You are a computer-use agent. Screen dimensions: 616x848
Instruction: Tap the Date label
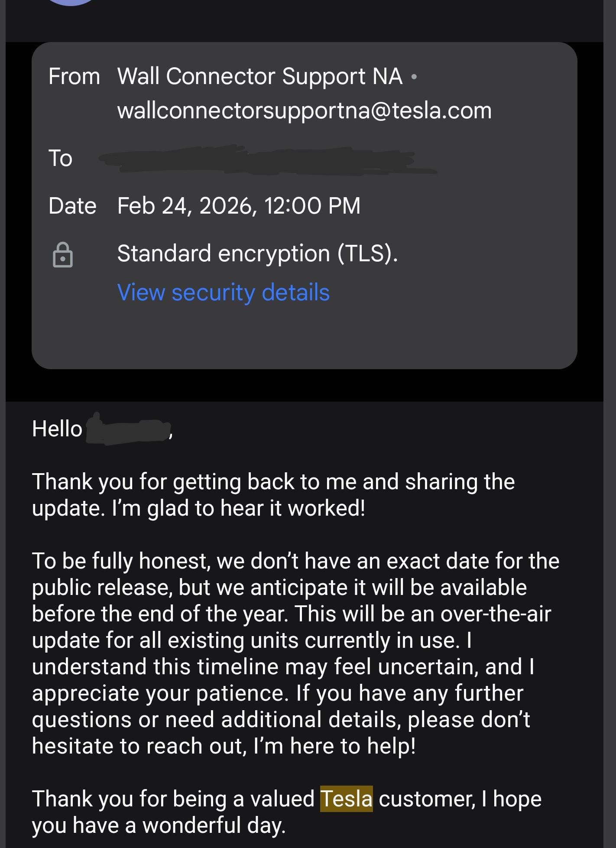point(72,205)
